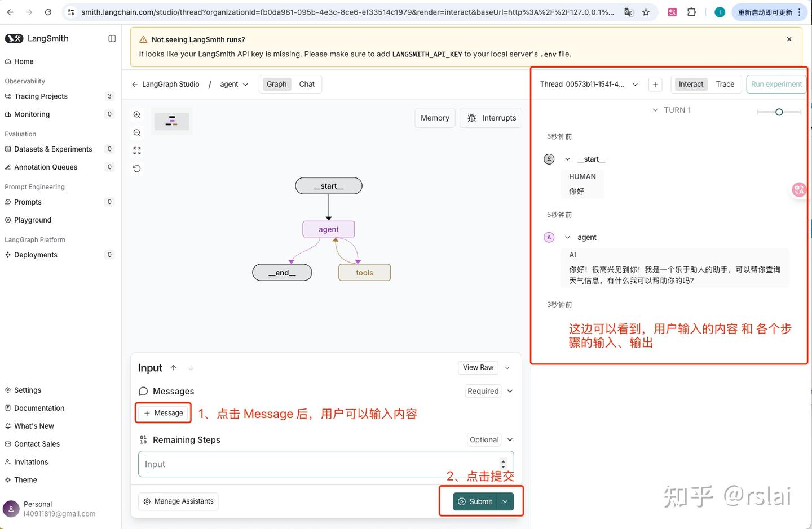The image size is (812, 529).
Task: Collapse the __start__ step
Action: pyautogui.click(x=567, y=159)
